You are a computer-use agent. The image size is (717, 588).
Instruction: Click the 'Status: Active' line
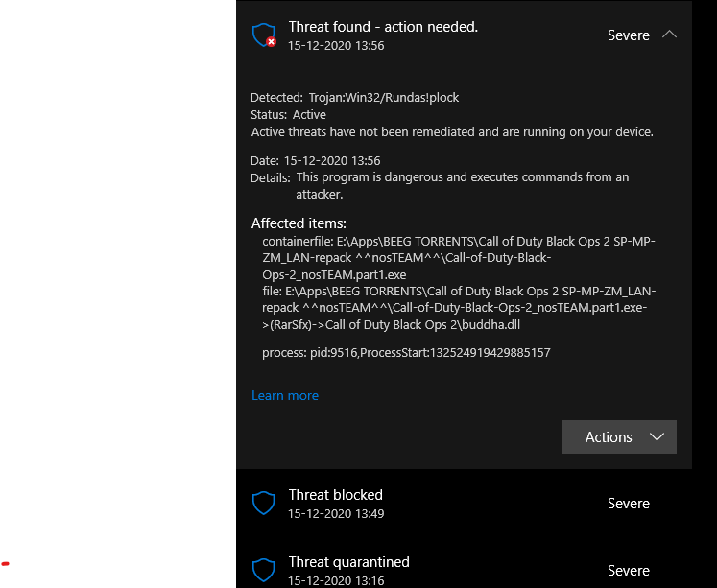289,115
